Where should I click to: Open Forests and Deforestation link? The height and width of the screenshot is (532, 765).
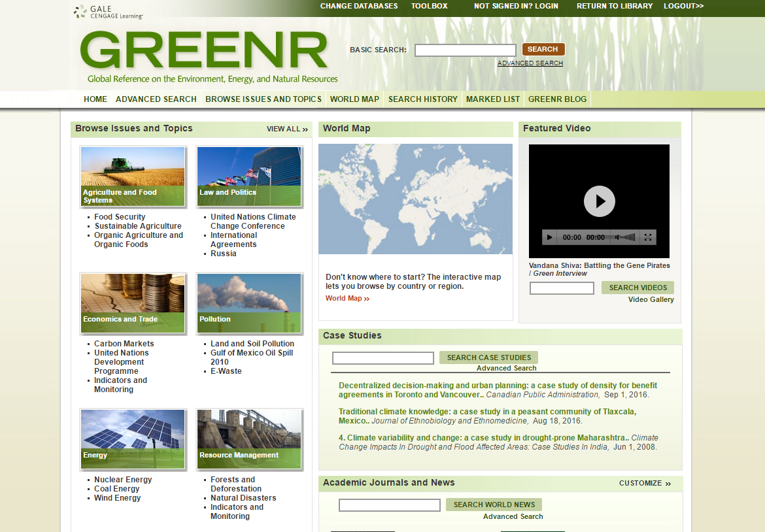pos(235,484)
